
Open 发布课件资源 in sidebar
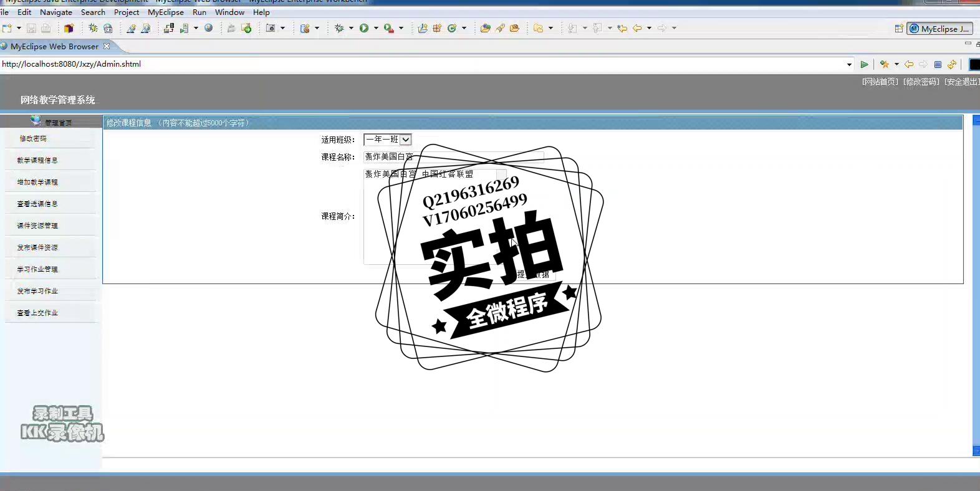[x=37, y=247]
